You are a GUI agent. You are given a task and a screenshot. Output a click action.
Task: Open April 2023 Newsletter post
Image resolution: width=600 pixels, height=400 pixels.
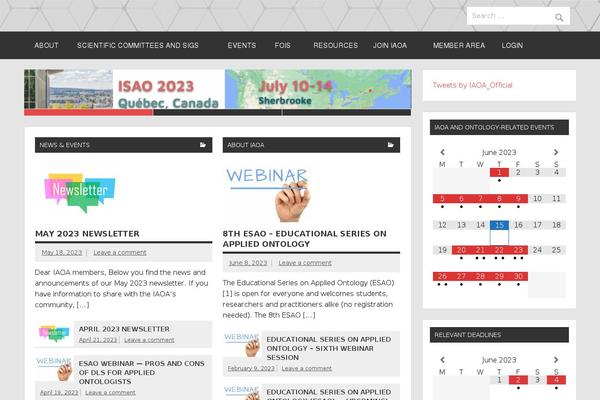(x=124, y=329)
